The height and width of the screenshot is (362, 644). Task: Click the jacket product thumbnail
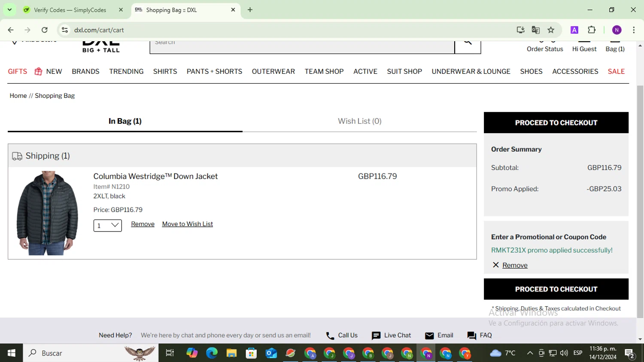[x=47, y=213]
